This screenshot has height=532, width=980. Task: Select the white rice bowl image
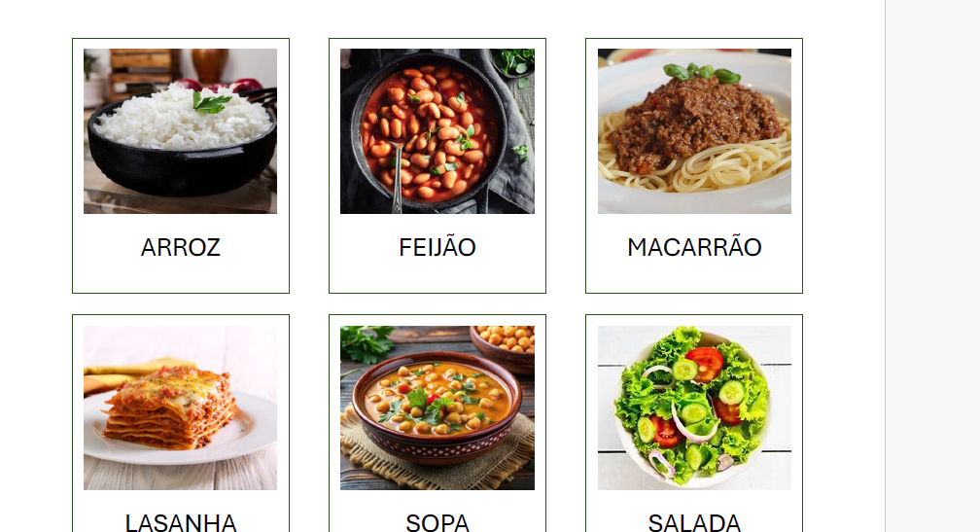180,131
